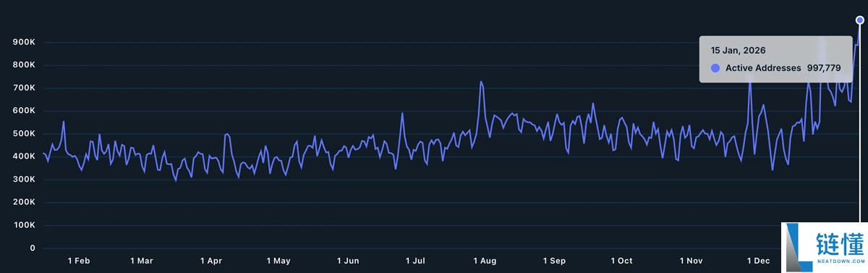Click the '1 Apr' x-axis label
The width and height of the screenshot is (868, 273).
[211, 261]
